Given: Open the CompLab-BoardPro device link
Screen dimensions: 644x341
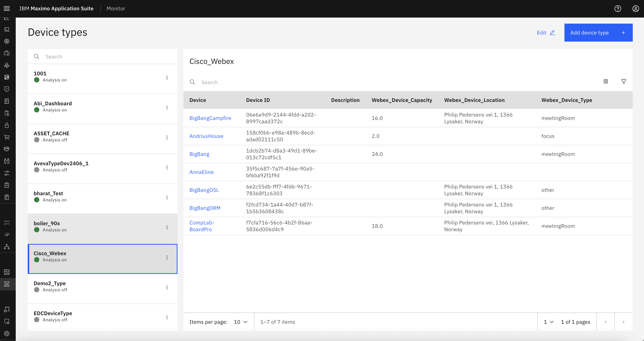Looking at the screenshot, I should click(x=202, y=226).
